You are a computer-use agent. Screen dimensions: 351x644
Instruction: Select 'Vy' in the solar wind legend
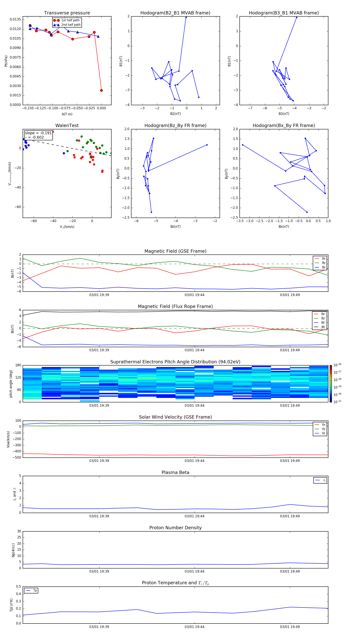pos(320,429)
